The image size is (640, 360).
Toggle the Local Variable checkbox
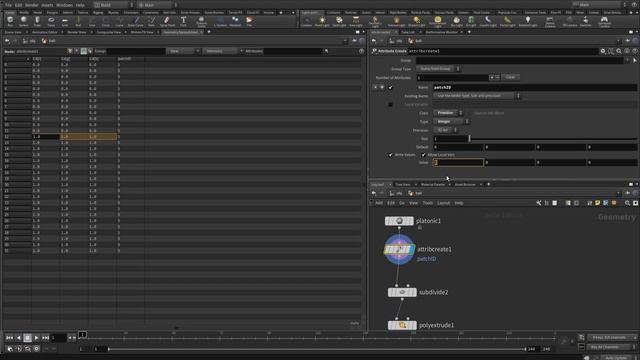click(x=390, y=104)
